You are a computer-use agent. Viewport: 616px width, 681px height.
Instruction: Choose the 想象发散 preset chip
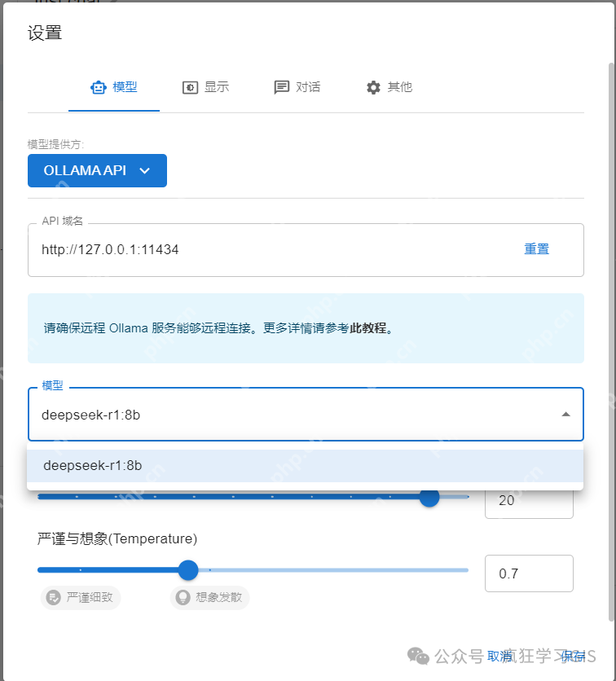coord(209,598)
